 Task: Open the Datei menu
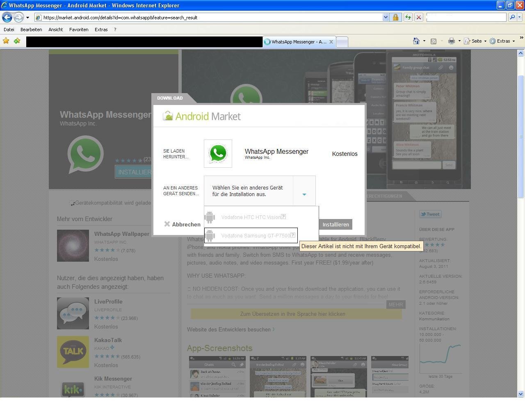click(x=9, y=30)
